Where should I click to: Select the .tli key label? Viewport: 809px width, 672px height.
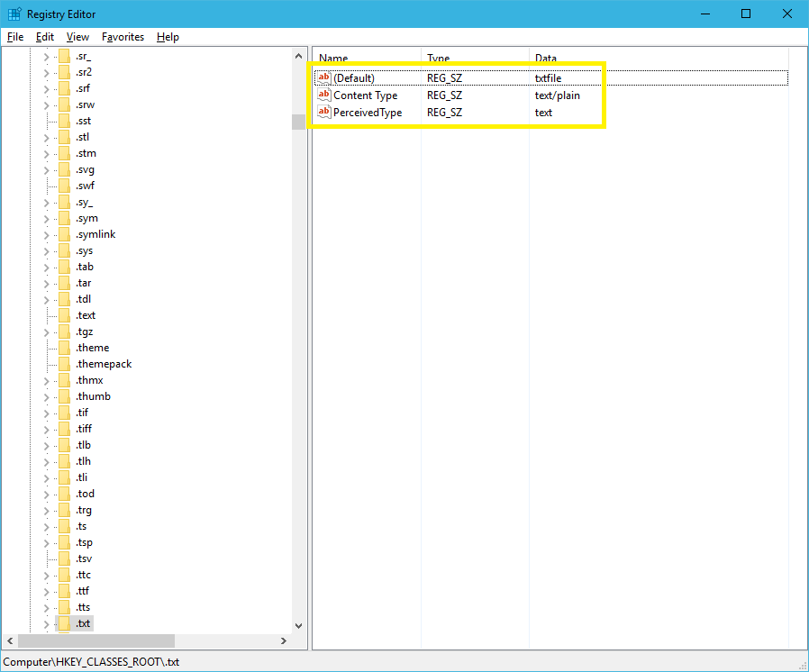tap(81, 477)
